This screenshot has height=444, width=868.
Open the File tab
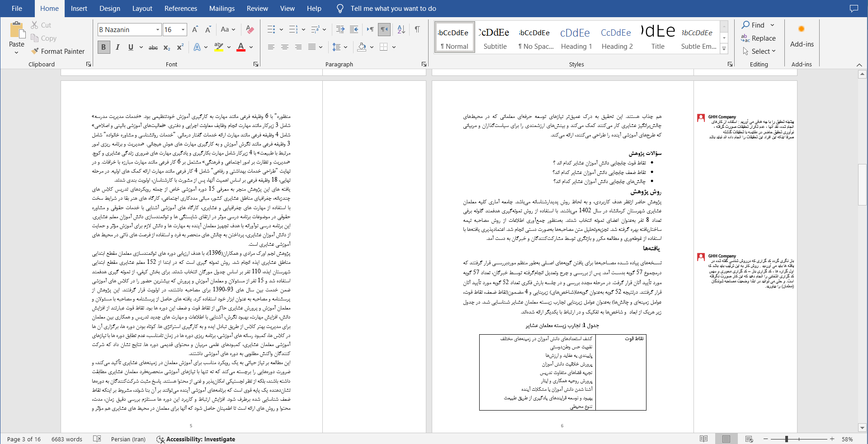17,9
